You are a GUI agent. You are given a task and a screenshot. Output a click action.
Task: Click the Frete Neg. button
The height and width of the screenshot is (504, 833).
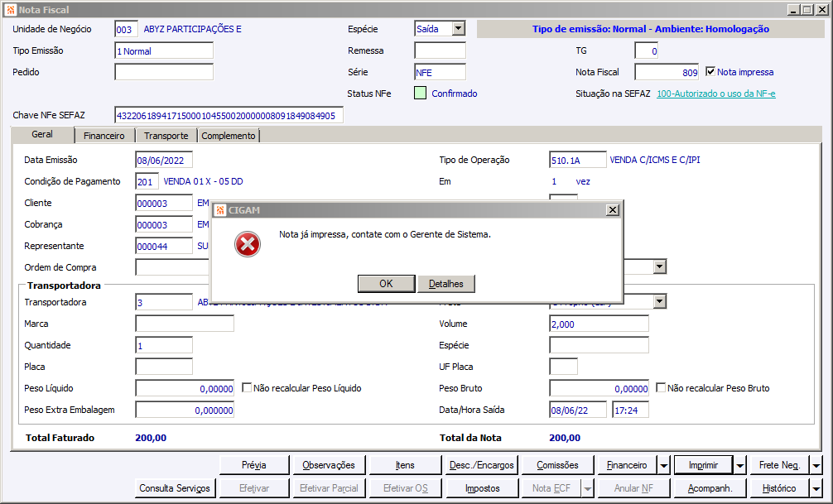click(x=779, y=465)
